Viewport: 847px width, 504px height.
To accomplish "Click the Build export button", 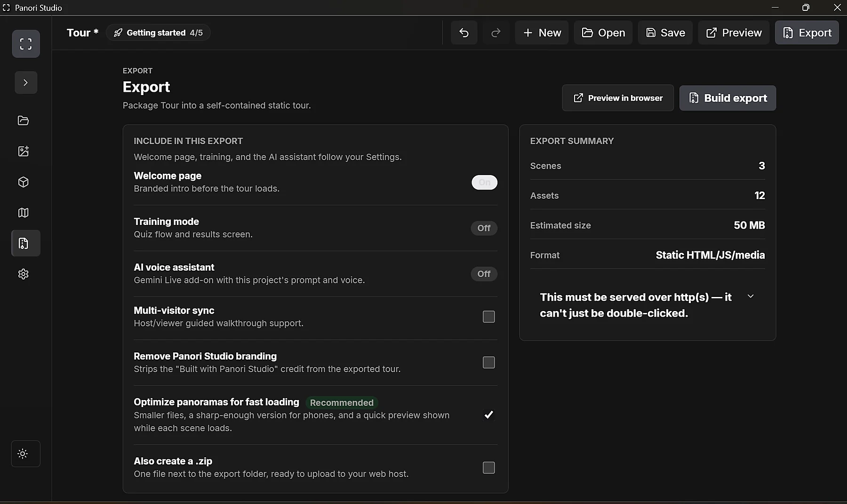I will point(727,98).
